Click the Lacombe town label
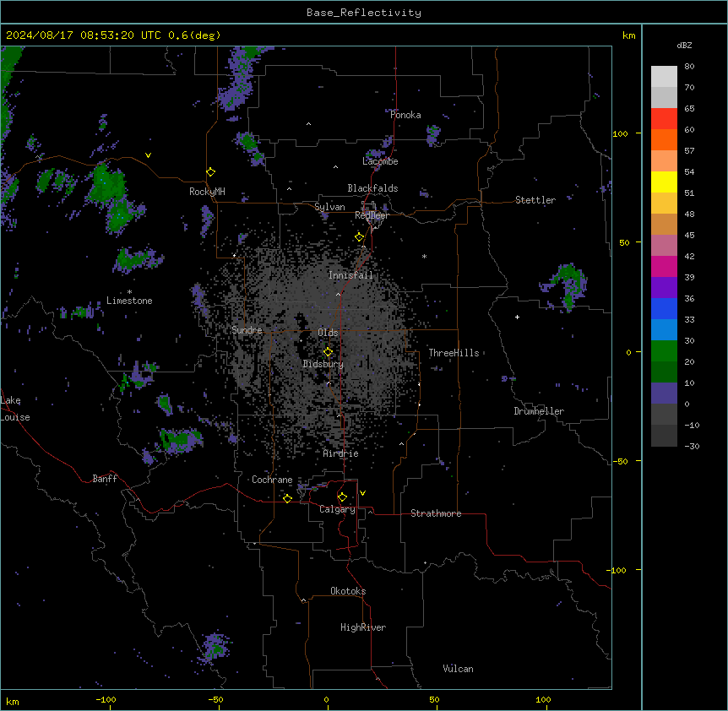Viewport: 728px width, 711px height. click(380, 161)
